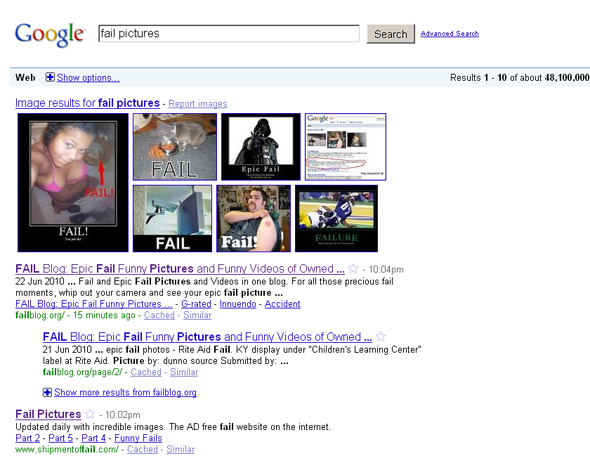Star the indented FAIL Blog result
The height and width of the screenshot is (456, 590).
point(381,336)
